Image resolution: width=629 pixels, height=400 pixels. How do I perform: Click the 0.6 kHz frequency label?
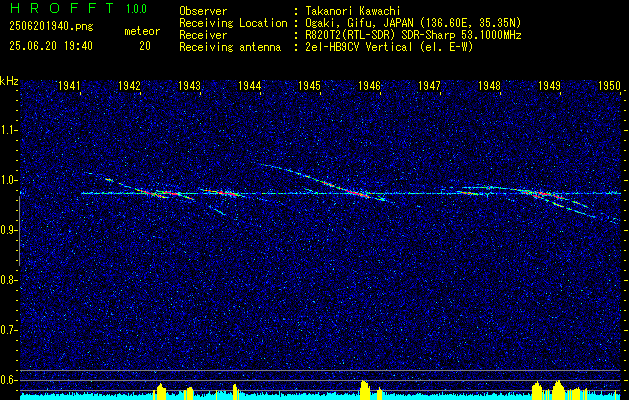click(x=9, y=380)
